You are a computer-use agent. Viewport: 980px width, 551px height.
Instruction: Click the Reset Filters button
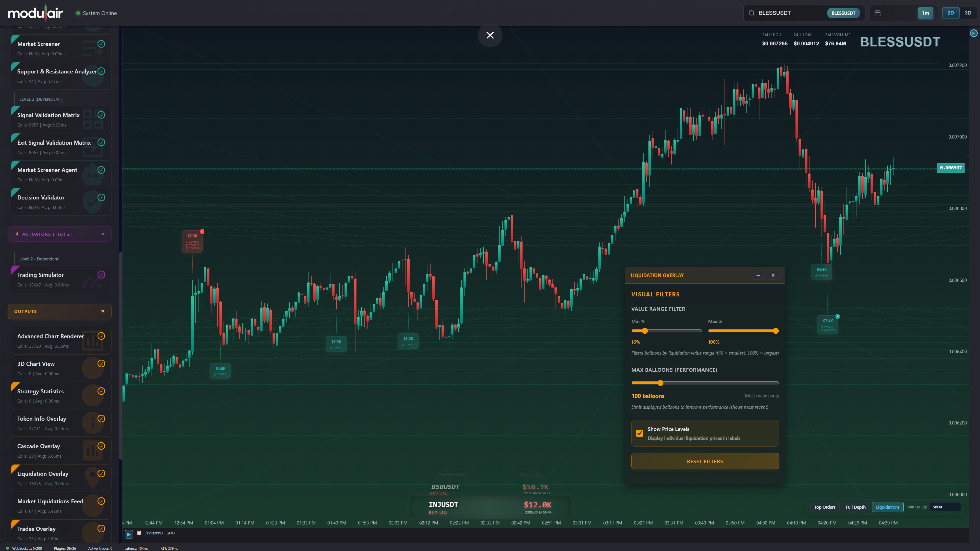click(705, 461)
